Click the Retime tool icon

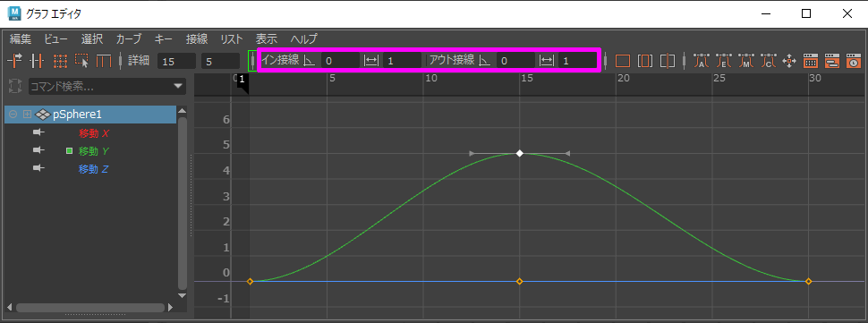pos(104,60)
